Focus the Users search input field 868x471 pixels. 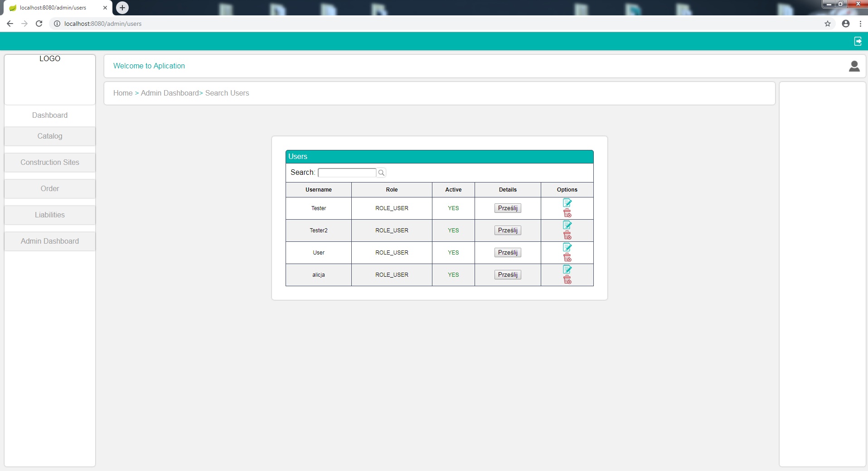[347, 173]
